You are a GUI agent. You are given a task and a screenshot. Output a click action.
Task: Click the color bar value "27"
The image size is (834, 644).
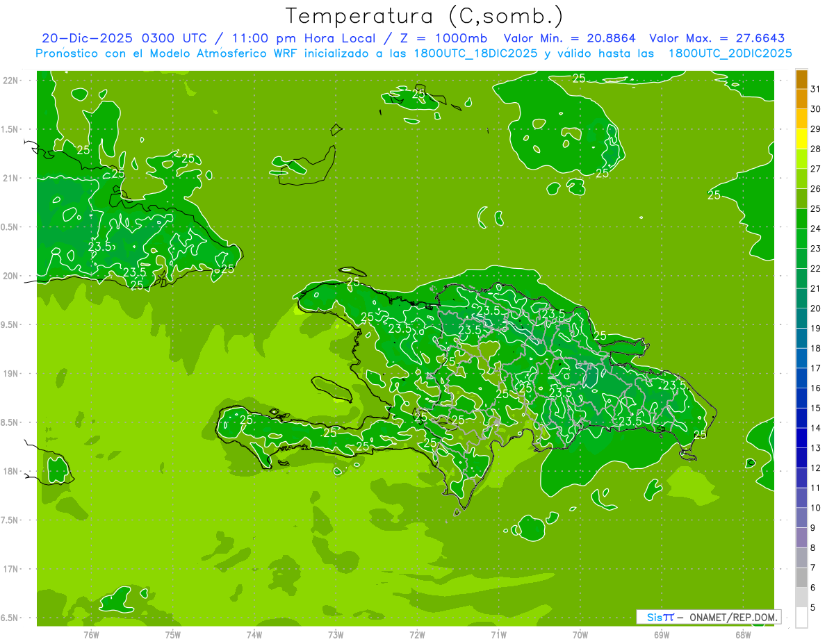pos(815,169)
